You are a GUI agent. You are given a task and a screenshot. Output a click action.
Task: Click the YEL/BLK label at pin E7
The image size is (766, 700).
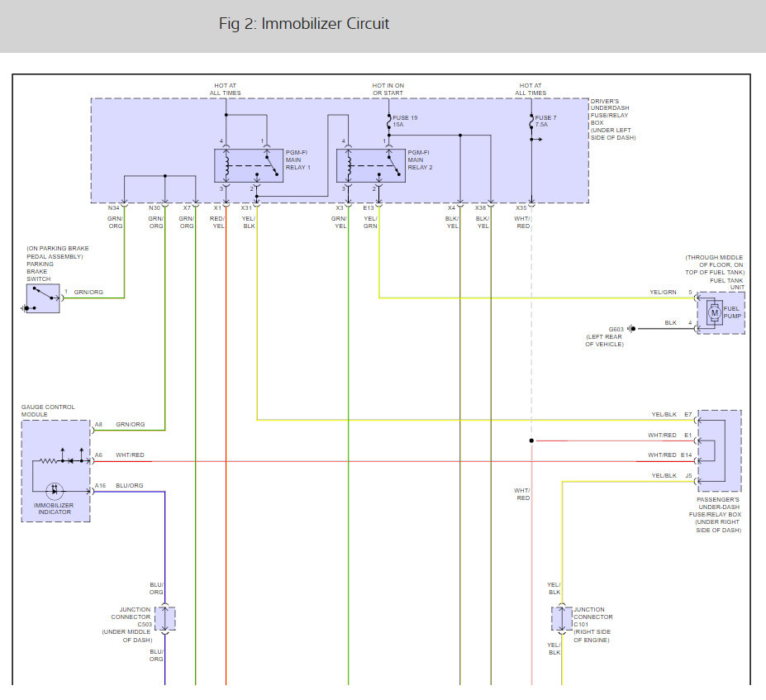664,414
